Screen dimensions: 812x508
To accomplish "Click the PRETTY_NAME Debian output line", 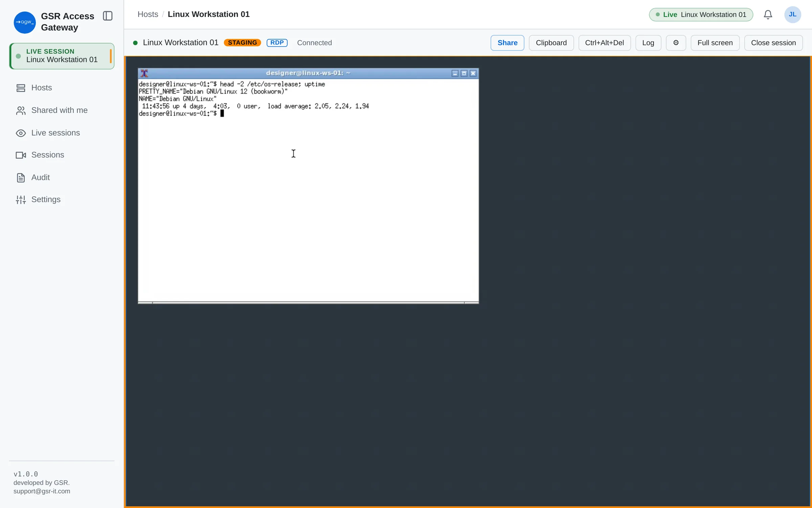I will (x=213, y=91).
